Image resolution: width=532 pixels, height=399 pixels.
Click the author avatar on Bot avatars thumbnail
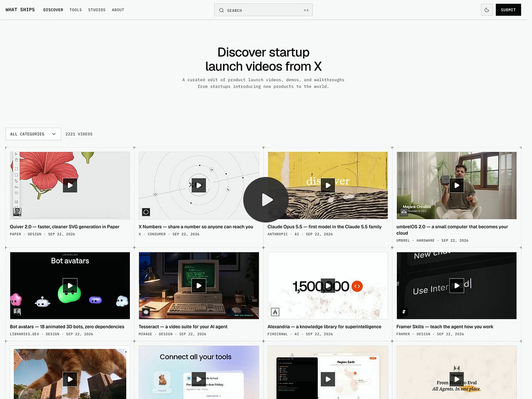pos(17,312)
